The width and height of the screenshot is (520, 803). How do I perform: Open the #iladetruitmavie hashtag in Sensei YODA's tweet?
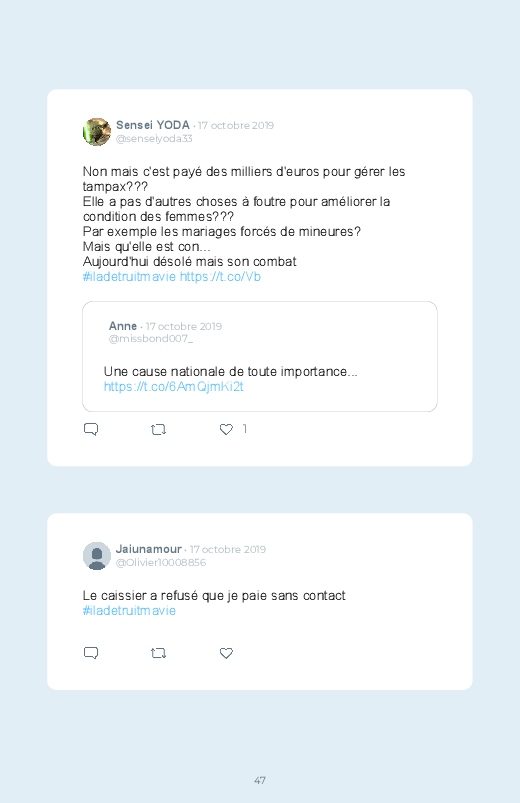click(129, 277)
